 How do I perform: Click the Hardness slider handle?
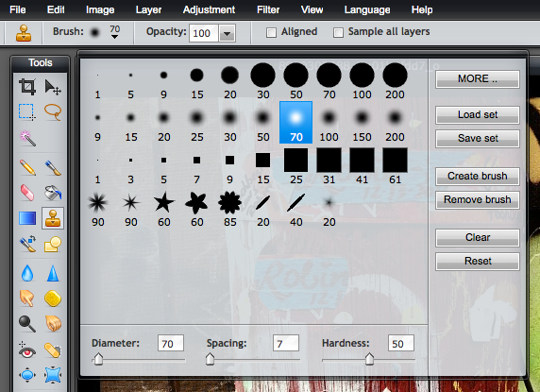pos(369,359)
